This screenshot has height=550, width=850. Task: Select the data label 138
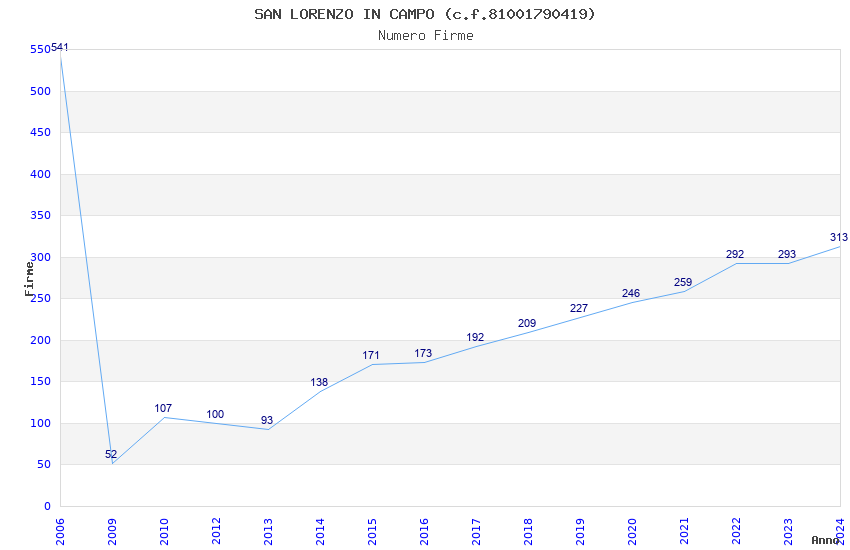pos(319,383)
